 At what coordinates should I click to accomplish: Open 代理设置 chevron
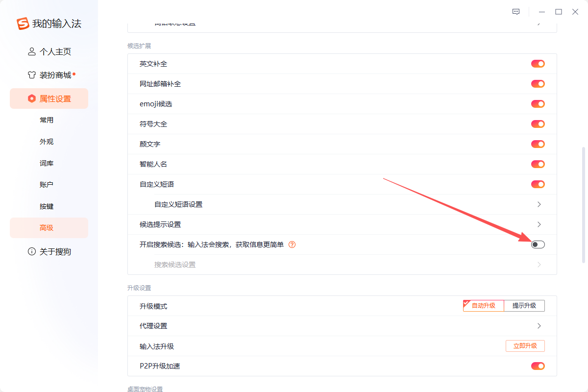539,326
